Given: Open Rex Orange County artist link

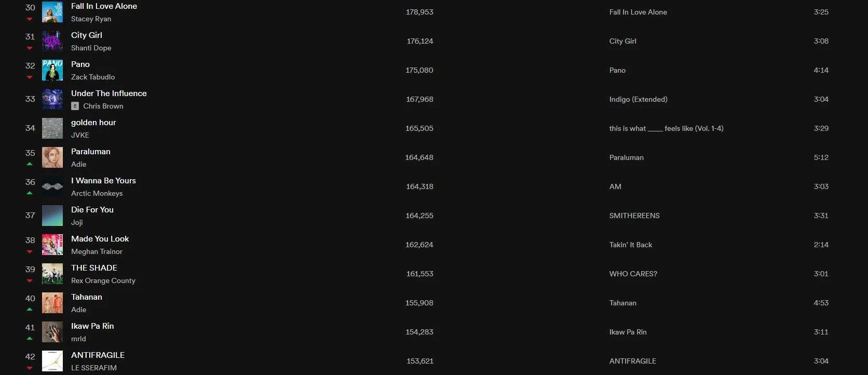Looking at the screenshot, I should click(103, 280).
